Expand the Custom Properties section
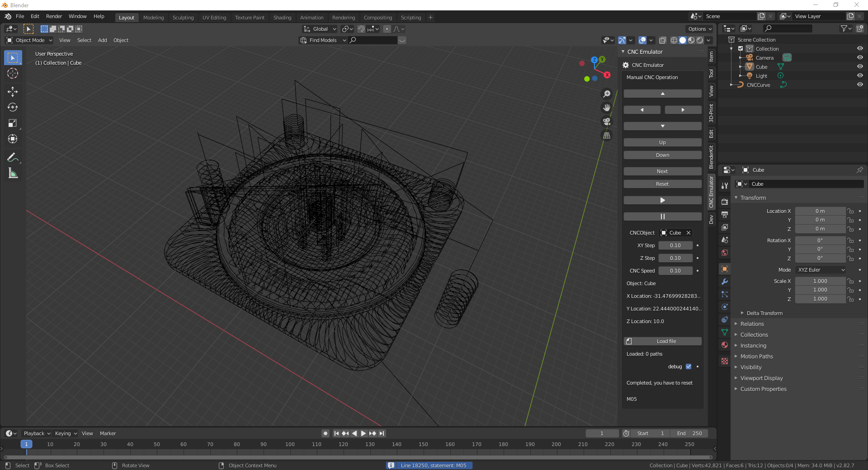This screenshot has width=868, height=470. click(x=763, y=389)
